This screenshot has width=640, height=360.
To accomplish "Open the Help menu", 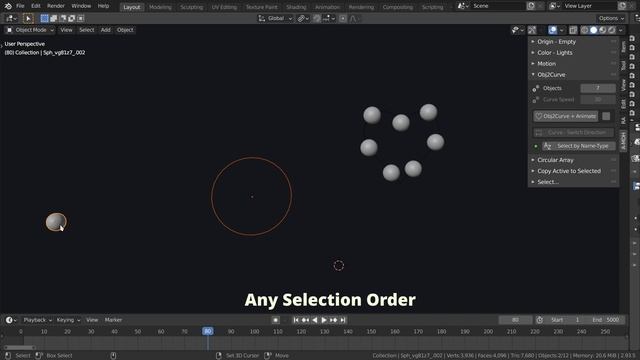I will [x=103, y=6].
